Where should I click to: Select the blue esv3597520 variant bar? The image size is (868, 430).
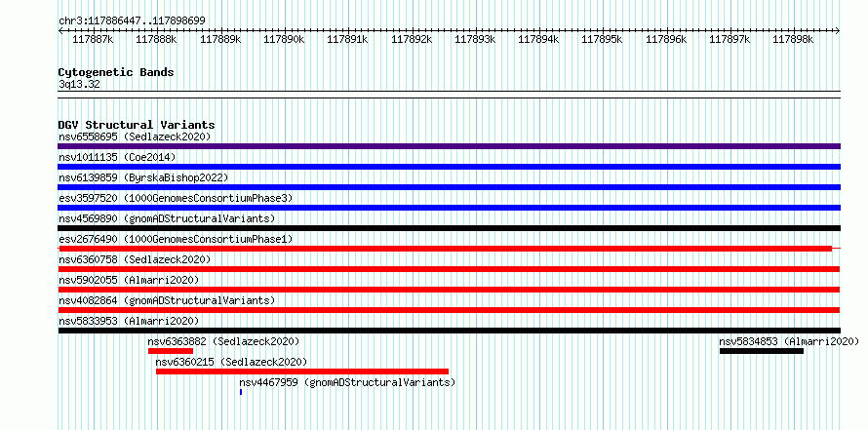[x=450, y=208]
